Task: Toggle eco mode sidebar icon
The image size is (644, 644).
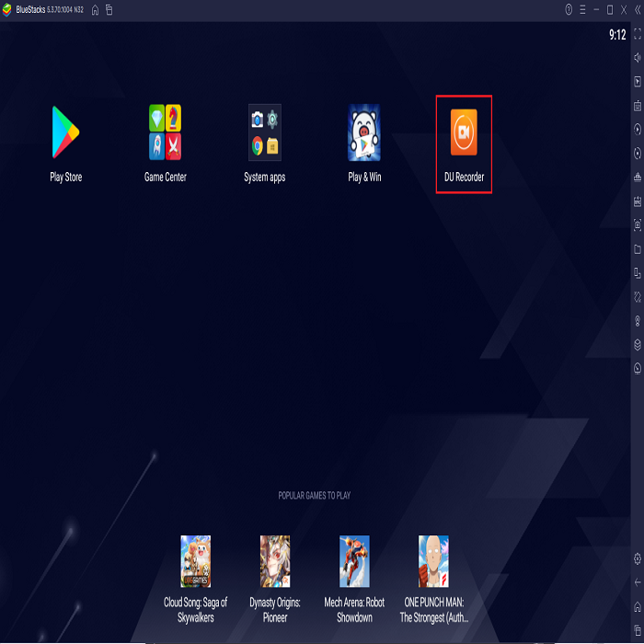Action: tap(638, 368)
